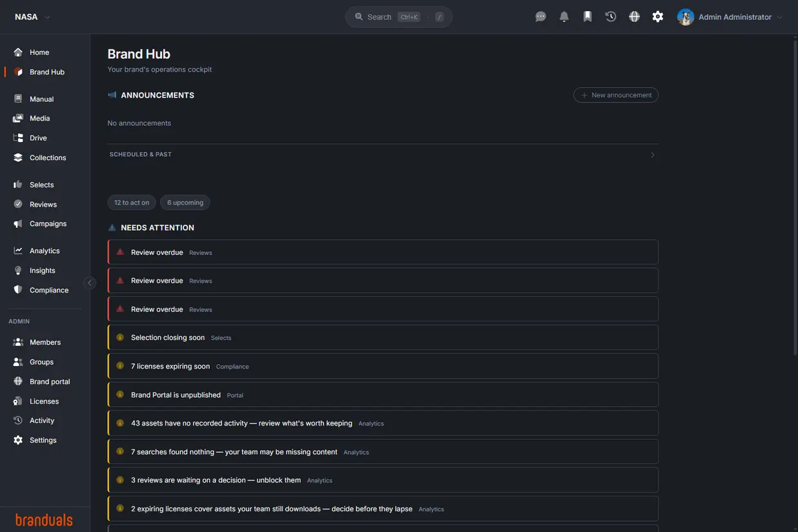798x532 pixels.
Task: Open Brand portal admin menu item
Action: pyautogui.click(x=45, y=382)
